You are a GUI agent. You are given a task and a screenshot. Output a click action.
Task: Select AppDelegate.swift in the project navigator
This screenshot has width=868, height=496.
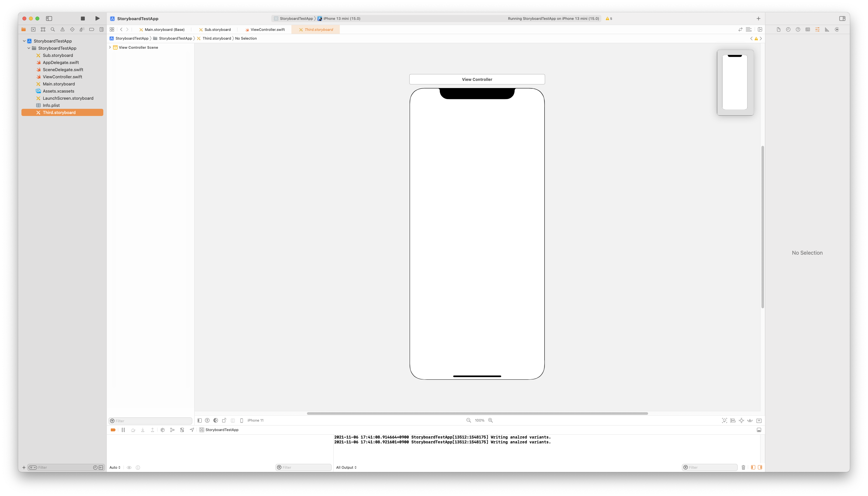pyautogui.click(x=61, y=62)
